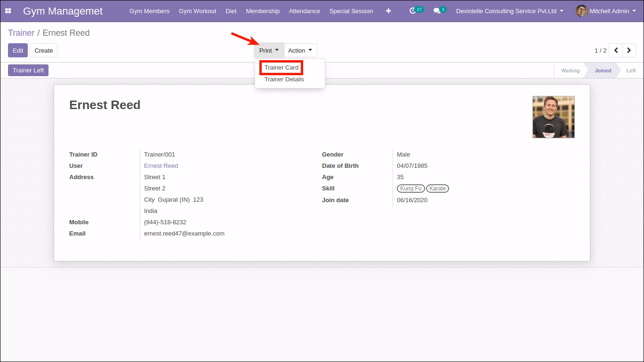Select Trainer Details print option
Image resolution: width=644 pixels, height=362 pixels.
pyautogui.click(x=284, y=79)
